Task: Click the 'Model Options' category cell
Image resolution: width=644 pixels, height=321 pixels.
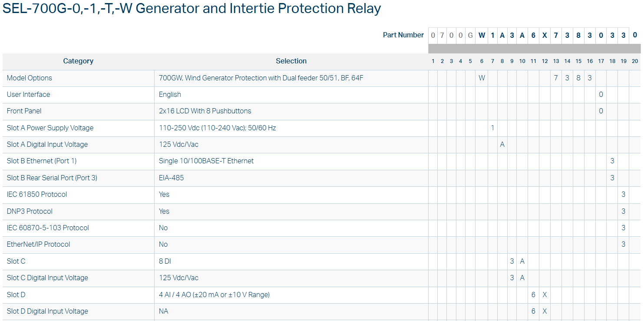Action: coord(78,78)
